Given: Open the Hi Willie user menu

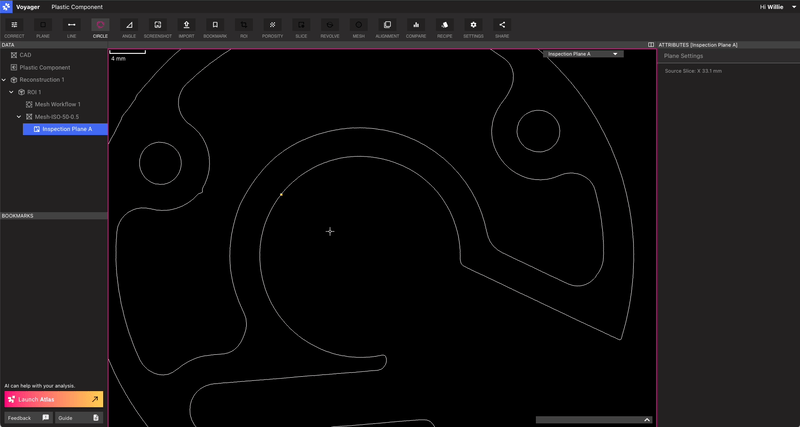Looking at the screenshot, I should click(x=780, y=7).
